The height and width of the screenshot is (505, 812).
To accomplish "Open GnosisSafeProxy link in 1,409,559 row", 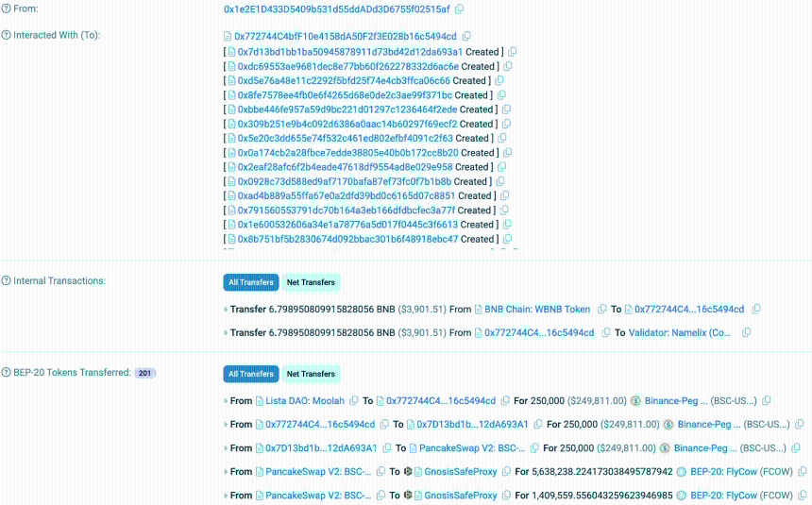I will (461, 496).
